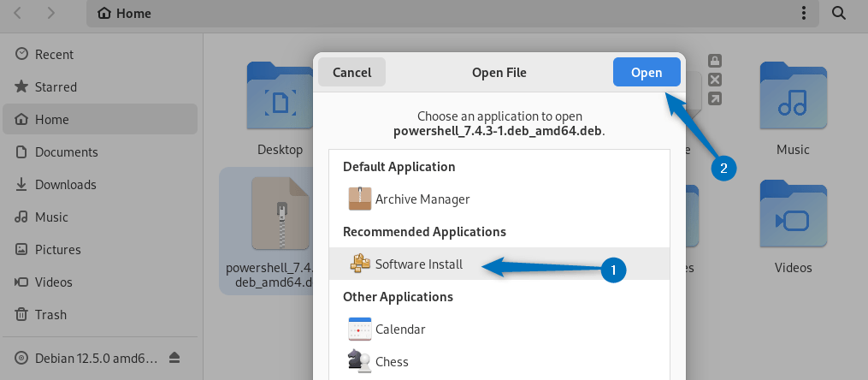Open Starred in the sidebar

tap(56, 87)
